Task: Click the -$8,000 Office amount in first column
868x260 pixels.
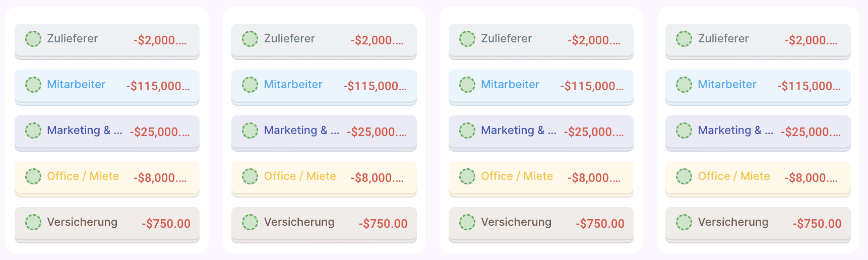Action: (x=160, y=178)
